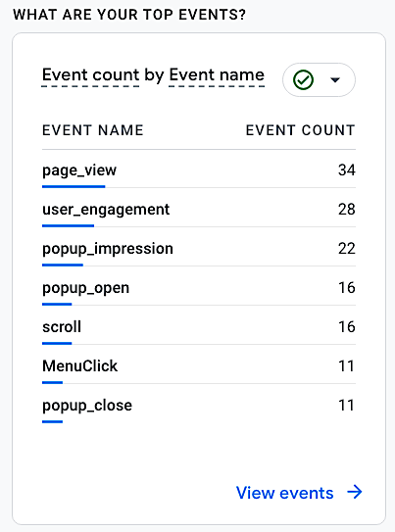Viewport: 395px width, 532px height.
Task: Change the Event name dimension selector
Action: 217,75
